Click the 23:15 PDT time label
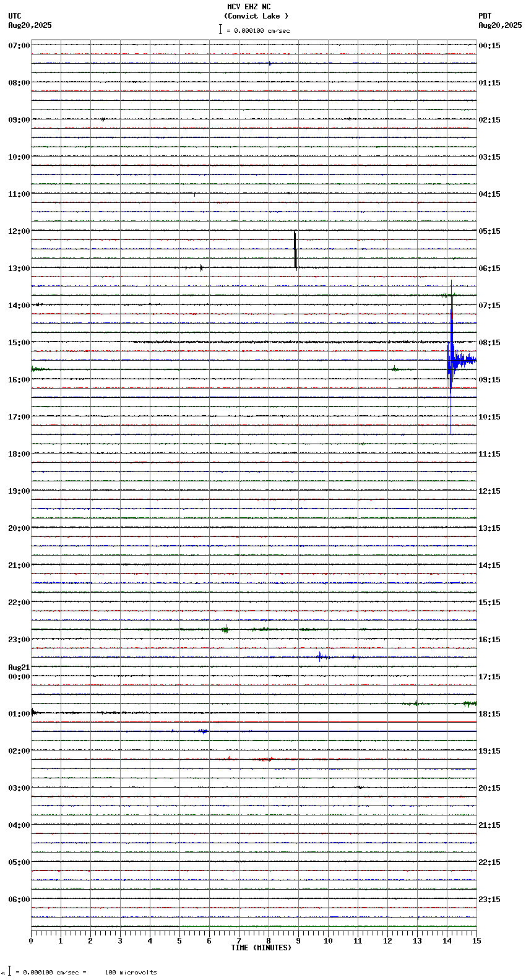 click(489, 900)
